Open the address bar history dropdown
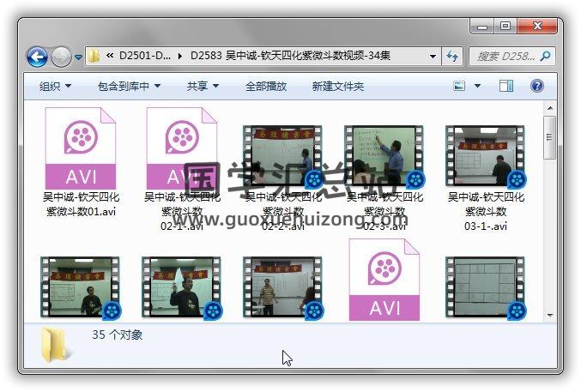Screen dimensions: 581x392 pyautogui.click(x=433, y=57)
